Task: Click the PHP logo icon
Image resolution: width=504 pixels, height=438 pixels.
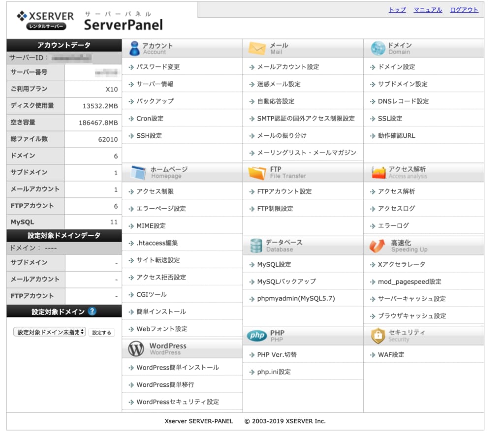Action: pyautogui.click(x=257, y=336)
